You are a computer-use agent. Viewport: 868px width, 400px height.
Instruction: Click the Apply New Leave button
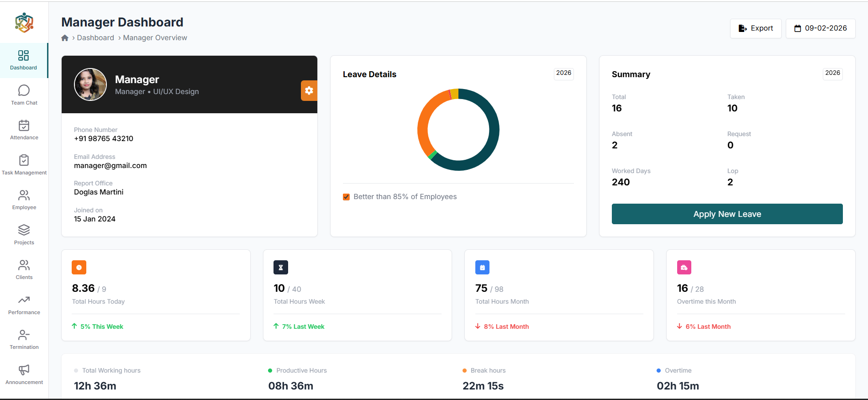(727, 214)
